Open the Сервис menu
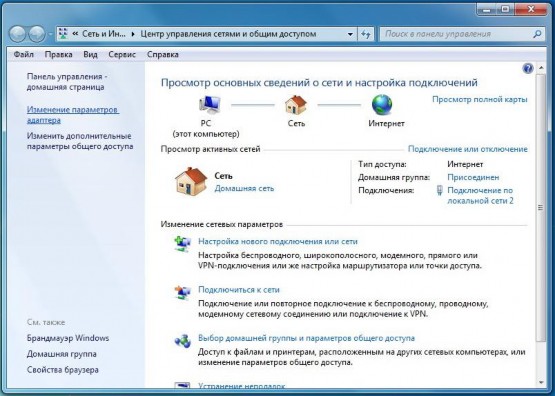The height and width of the screenshot is (396, 555). (x=122, y=54)
